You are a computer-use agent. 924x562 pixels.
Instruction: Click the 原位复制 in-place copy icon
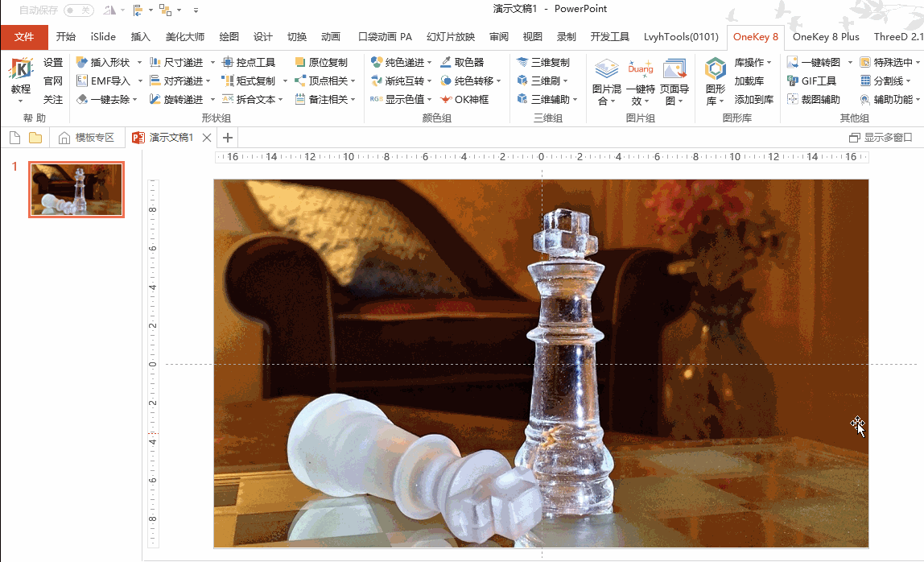(x=300, y=62)
